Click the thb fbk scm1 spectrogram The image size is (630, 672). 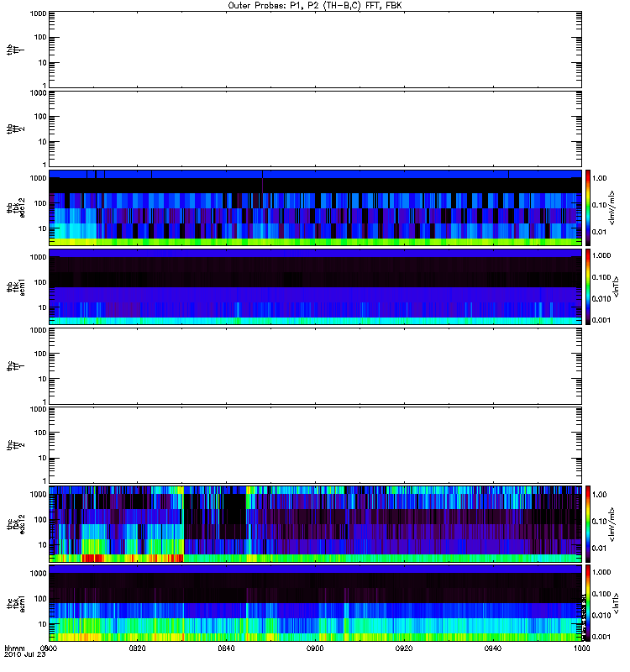[x=316, y=287]
